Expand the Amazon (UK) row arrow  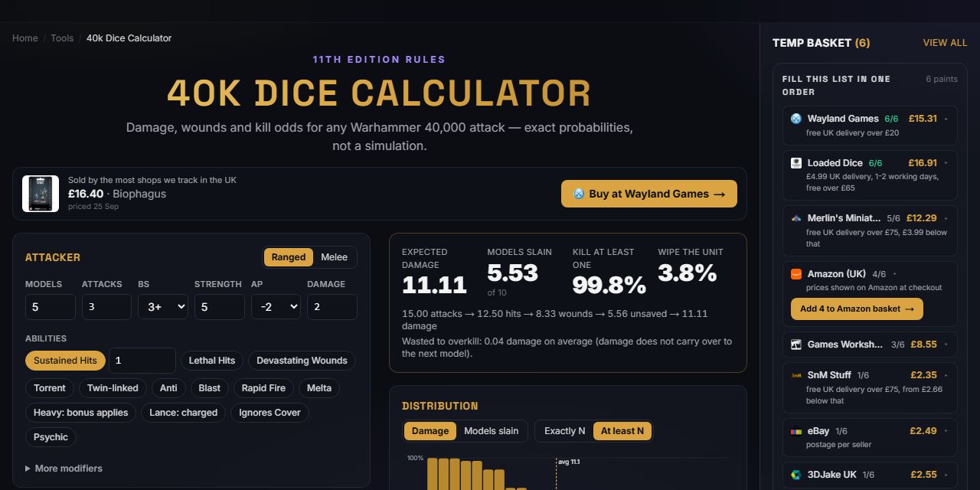coord(895,274)
